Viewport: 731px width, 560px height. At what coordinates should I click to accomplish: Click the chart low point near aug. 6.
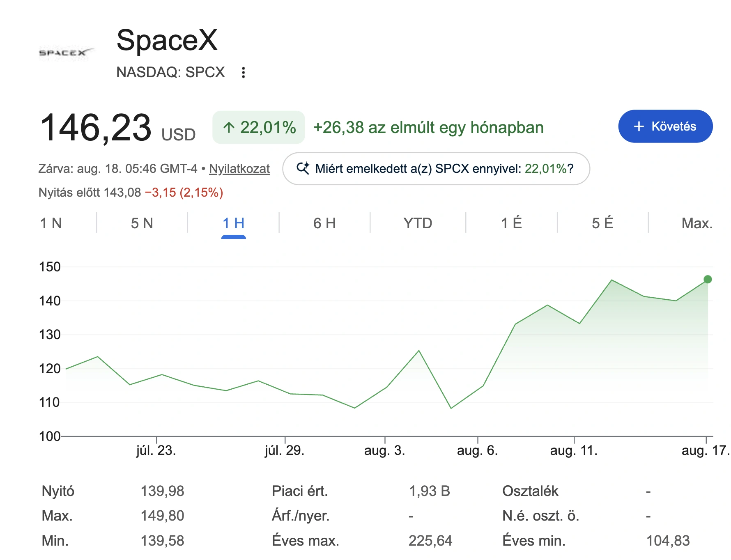pos(451,408)
